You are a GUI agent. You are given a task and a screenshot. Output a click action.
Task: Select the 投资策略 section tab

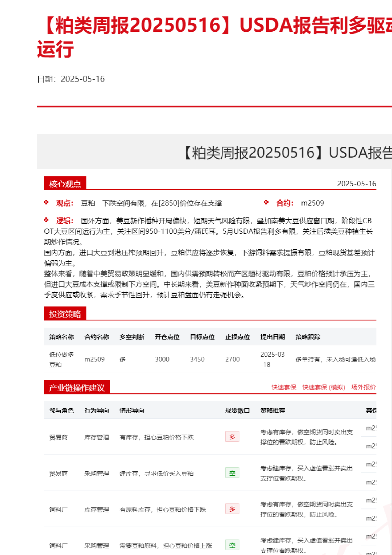point(65,314)
